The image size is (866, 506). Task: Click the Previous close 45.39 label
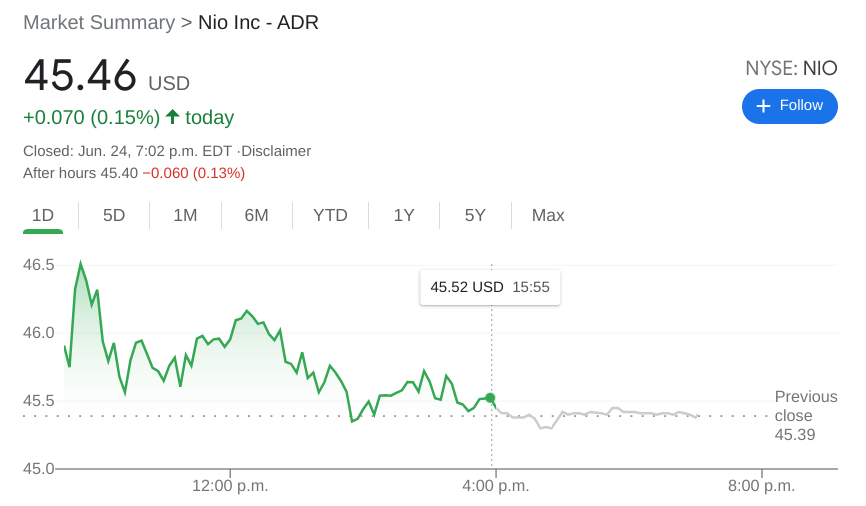(805, 415)
